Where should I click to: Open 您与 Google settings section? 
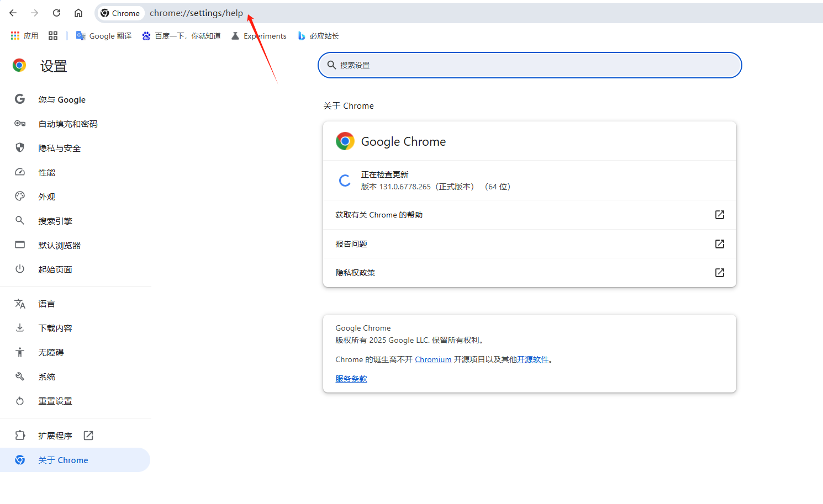pos(75,99)
